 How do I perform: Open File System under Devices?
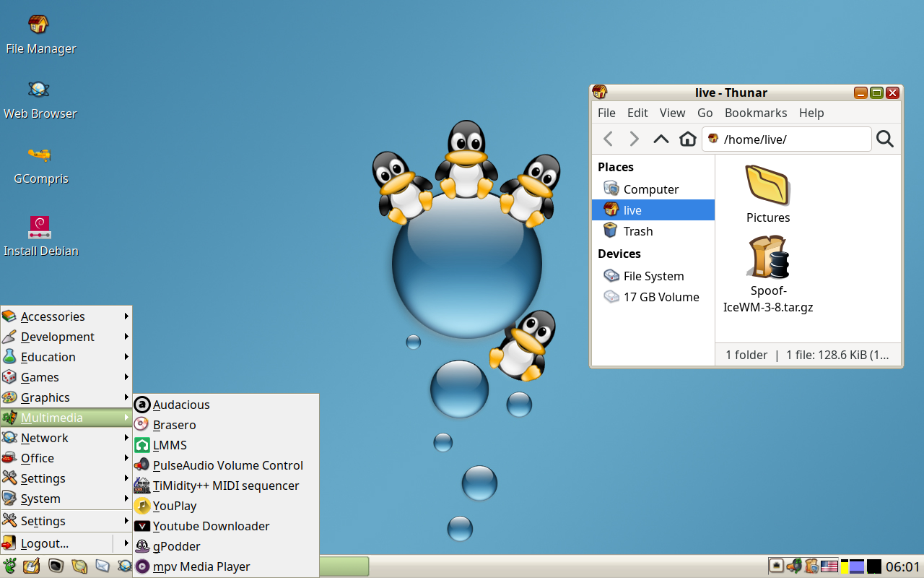(653, 276)
